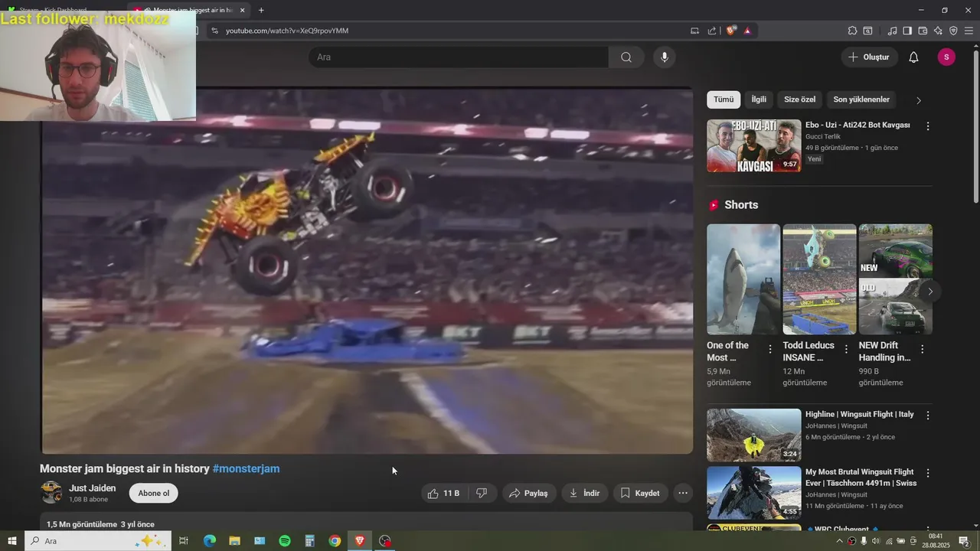This screenshot has width=980, height=551.
Task: Open Google Chrome from the taskbar
Action: click(x=335, y=541)
